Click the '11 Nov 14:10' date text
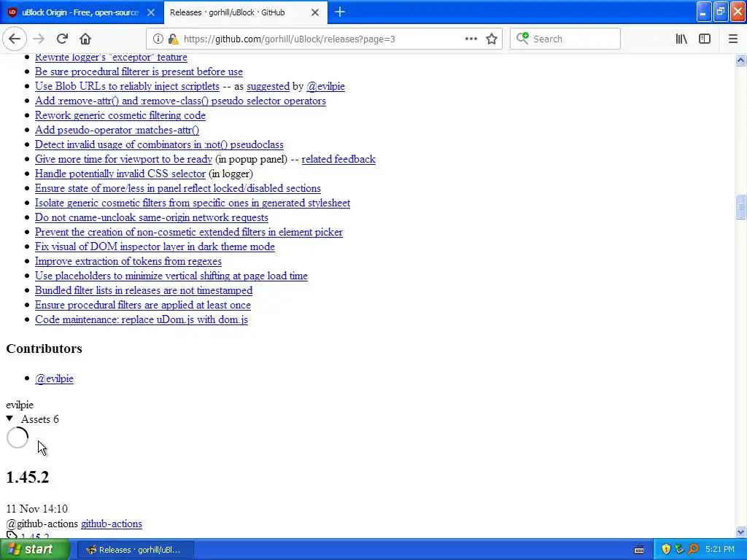The image size is (747, 560). [36, 509]
